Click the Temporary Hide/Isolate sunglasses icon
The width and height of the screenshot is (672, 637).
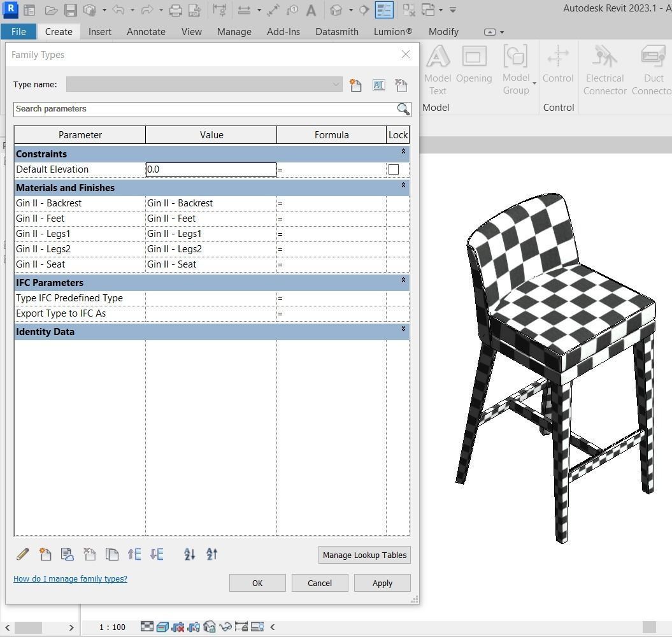(226, 627)
